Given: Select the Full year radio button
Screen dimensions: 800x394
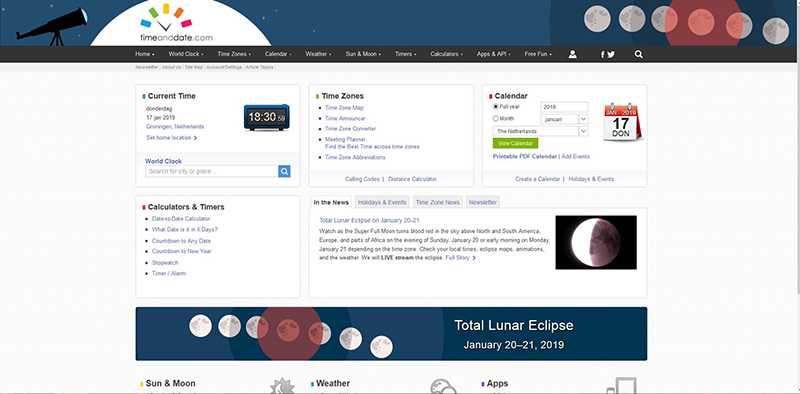Looking at the screenshot, I should [495, 107].
